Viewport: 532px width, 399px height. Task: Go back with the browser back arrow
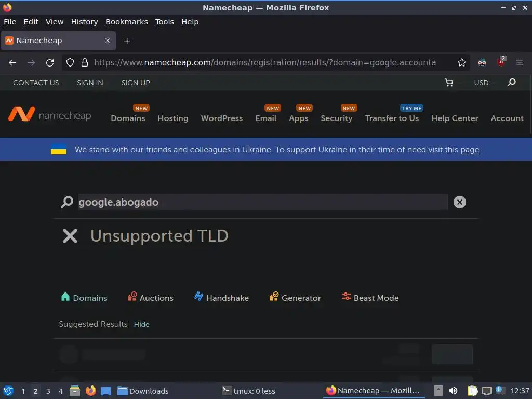click(x=12, y=62)
